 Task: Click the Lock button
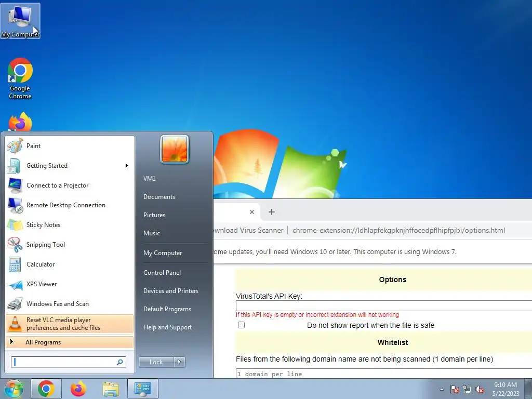(x=156, y=362)
